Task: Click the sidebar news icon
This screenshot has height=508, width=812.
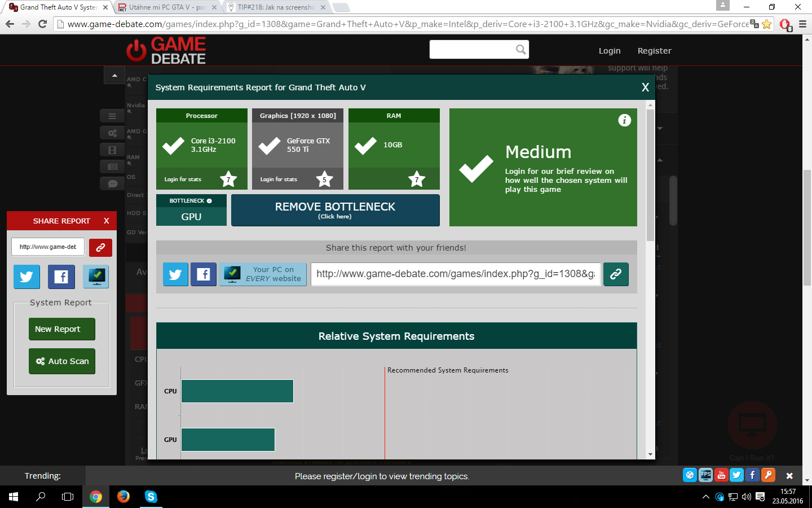Action: tap(112, 167)
